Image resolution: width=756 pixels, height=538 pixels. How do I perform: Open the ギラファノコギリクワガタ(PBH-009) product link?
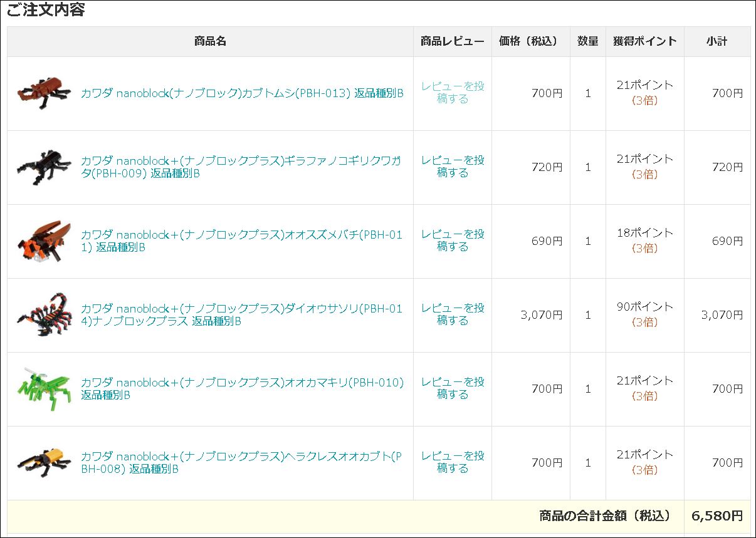241,167
